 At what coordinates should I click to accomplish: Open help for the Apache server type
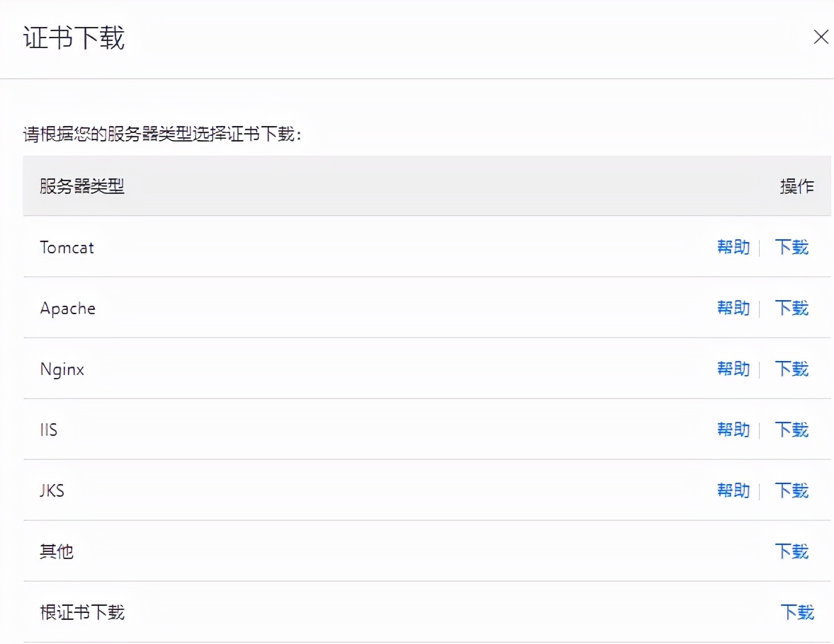tap(733, 309)
